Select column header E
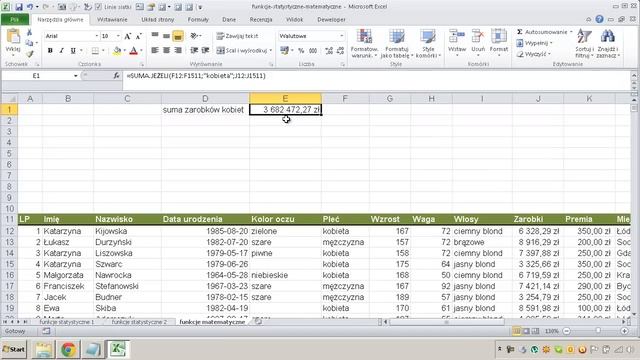Screen dimensions: 640x360 pos(285,98)
